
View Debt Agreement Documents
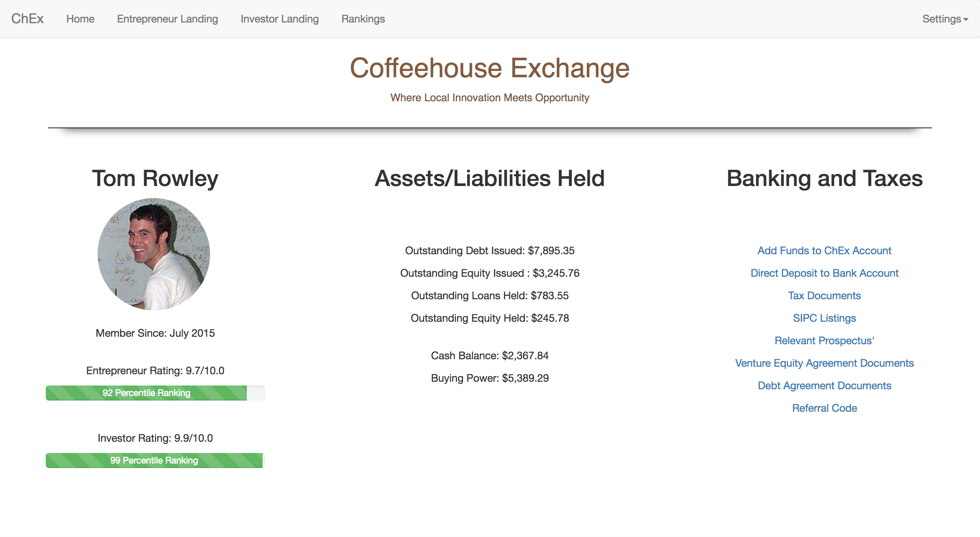(x=824, y=385)
